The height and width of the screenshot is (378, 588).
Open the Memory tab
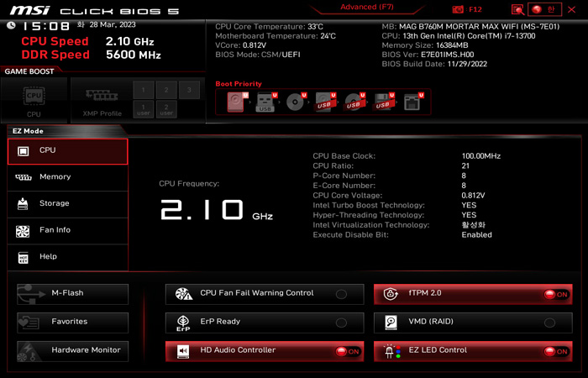point(68,177)
